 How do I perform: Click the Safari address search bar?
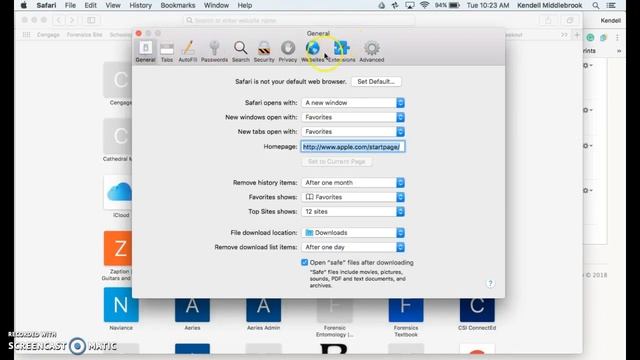298,20
